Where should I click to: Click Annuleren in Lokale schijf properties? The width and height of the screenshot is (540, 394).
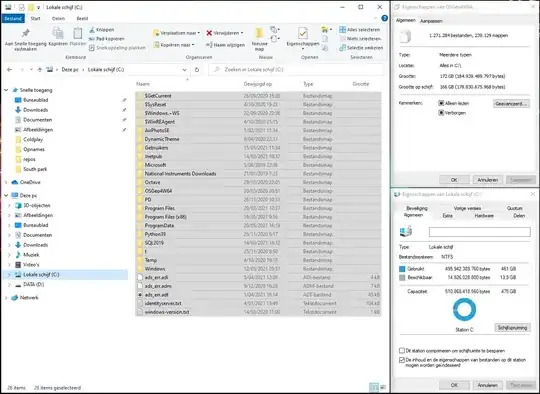click(487, 385)
